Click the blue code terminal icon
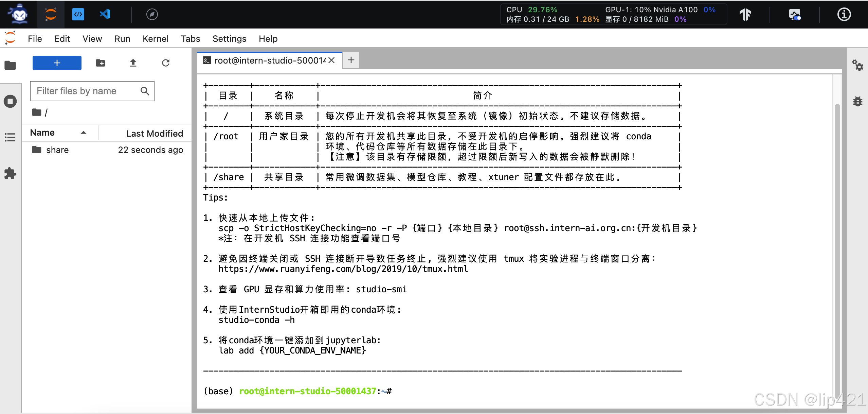 (78, 14)
